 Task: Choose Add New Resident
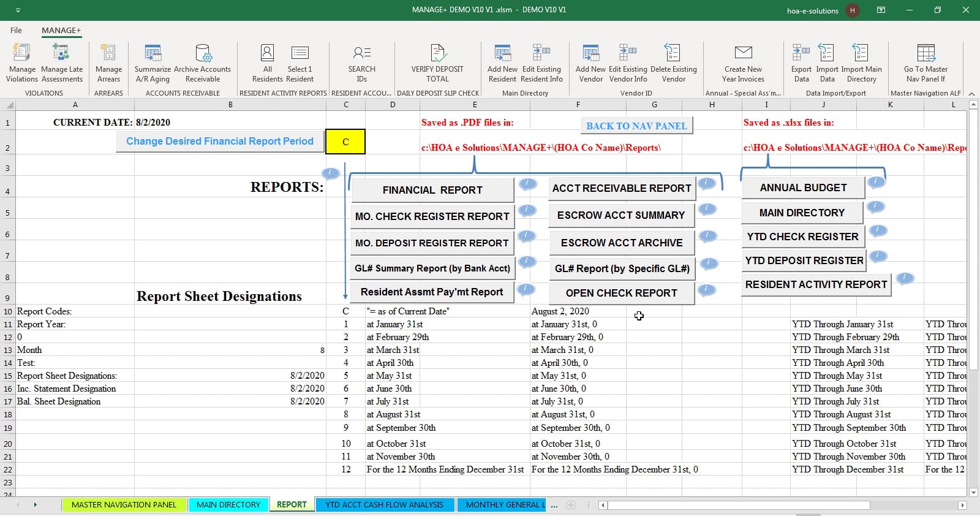tap(502, 63)
